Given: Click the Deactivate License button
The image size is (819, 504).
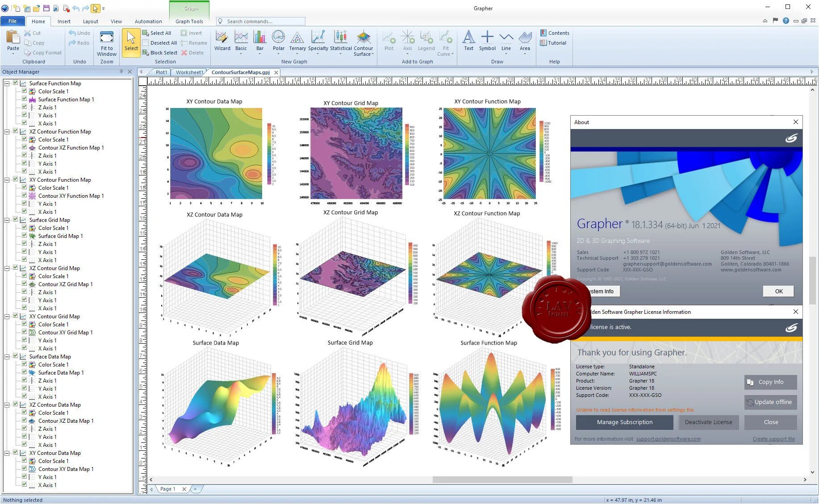Looking at the screenshot, I should click(708, 422).
